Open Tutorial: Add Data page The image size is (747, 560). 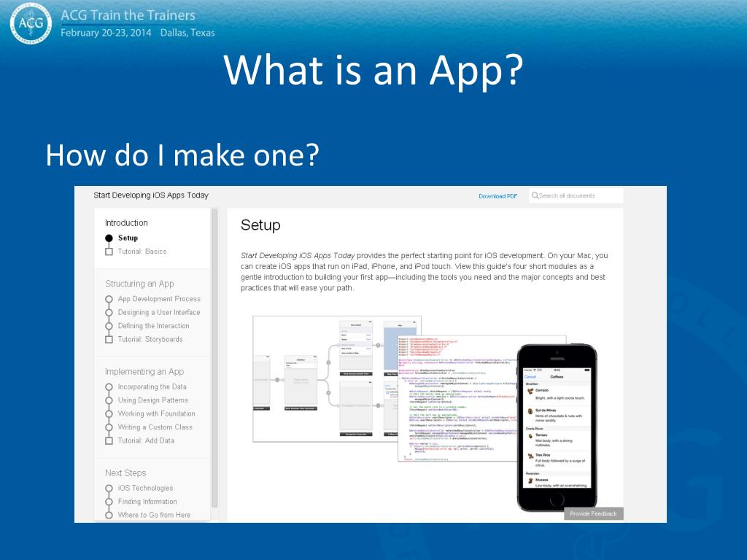coord(146,440)
